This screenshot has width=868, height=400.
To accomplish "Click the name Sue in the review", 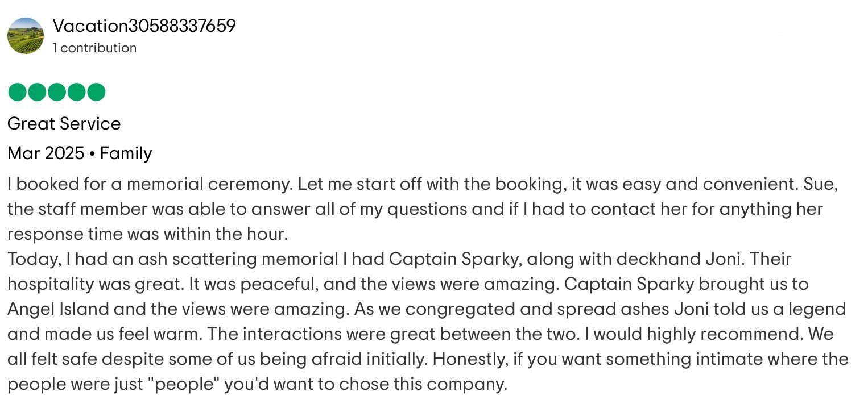I will click(826, 185).
